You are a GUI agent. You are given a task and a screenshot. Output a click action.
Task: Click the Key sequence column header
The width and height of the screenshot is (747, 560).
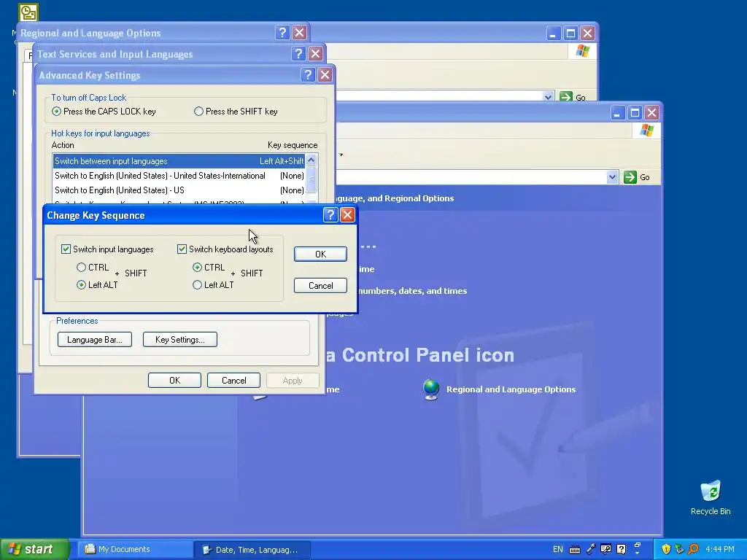point(293,145)
